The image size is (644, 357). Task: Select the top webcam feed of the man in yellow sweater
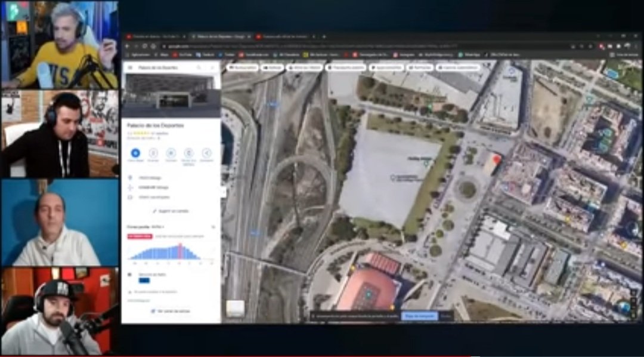tap(60, 45)
